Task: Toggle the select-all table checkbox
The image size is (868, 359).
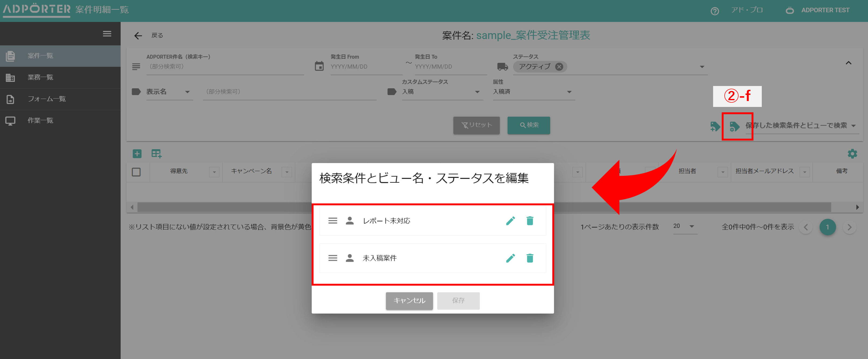Action: pos(136,172)
